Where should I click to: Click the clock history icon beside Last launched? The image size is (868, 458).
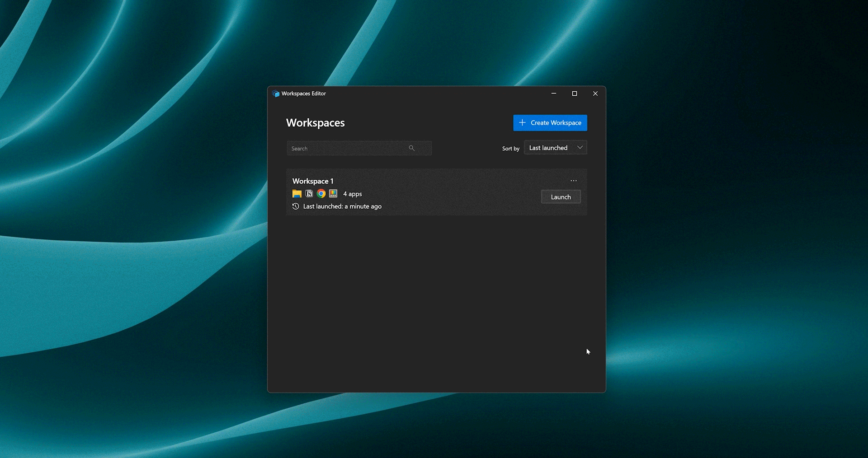click(296, 206)
